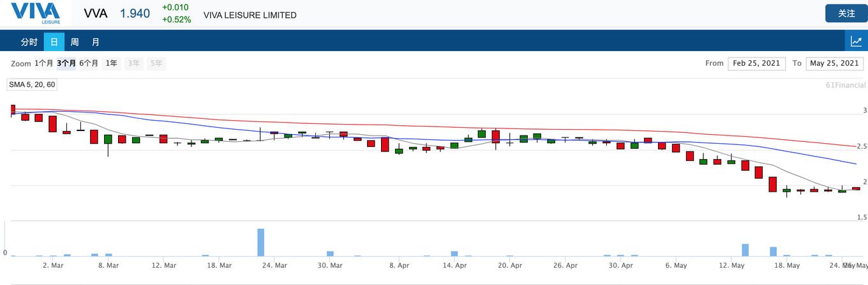Click the 30. Apr date axis label
Screen dimensions: 868x285
[620, 265]
